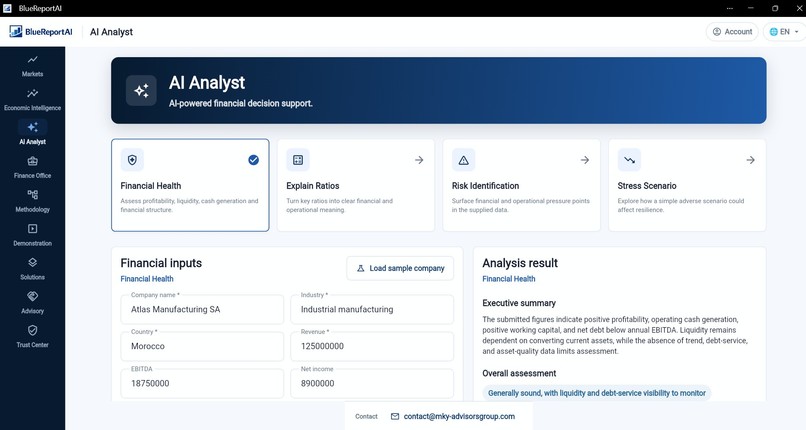Click the 'Analysis result' heading
This screenshot has width=806, height=430.
(520, 263)
